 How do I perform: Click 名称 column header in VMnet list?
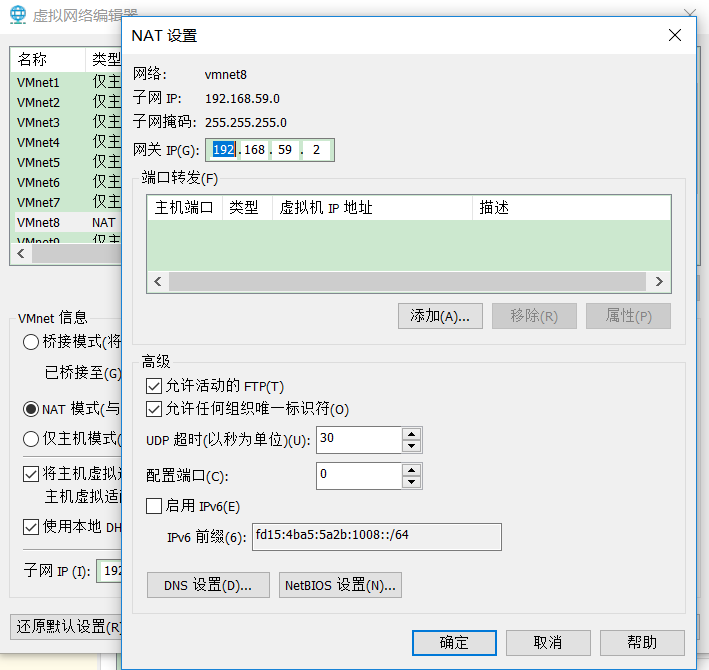(48, 59)
